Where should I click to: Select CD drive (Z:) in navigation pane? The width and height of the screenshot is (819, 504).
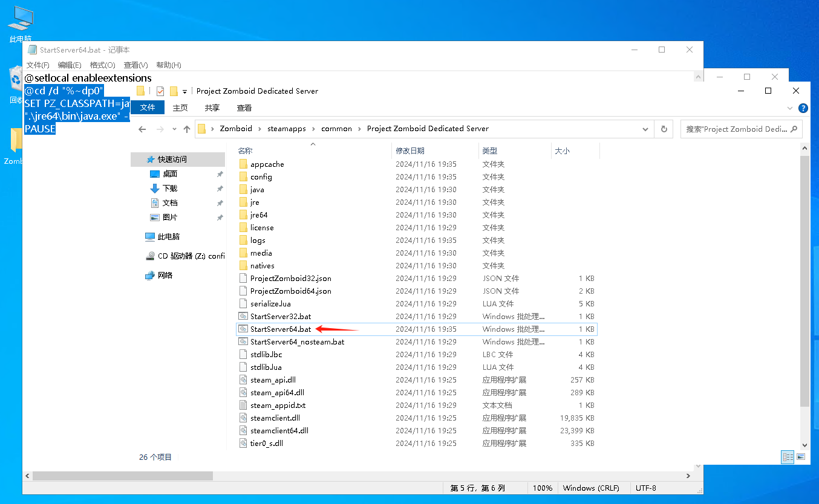[x=185, y=256]
